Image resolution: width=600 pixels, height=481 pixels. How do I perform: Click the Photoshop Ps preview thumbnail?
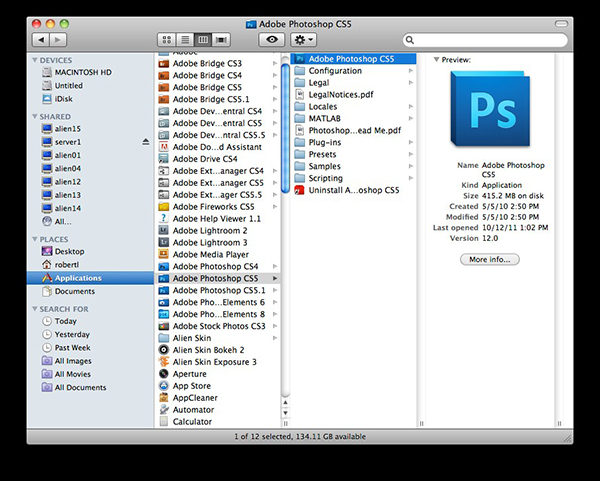coord(491,109)
